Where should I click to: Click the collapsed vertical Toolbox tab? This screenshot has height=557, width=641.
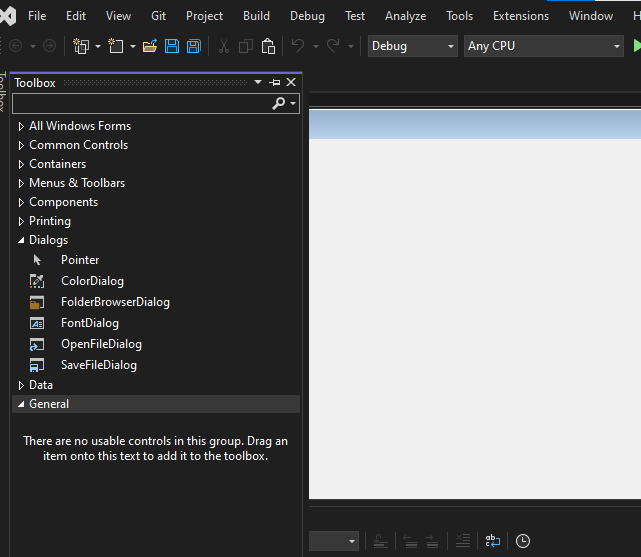tap(3, 91)
